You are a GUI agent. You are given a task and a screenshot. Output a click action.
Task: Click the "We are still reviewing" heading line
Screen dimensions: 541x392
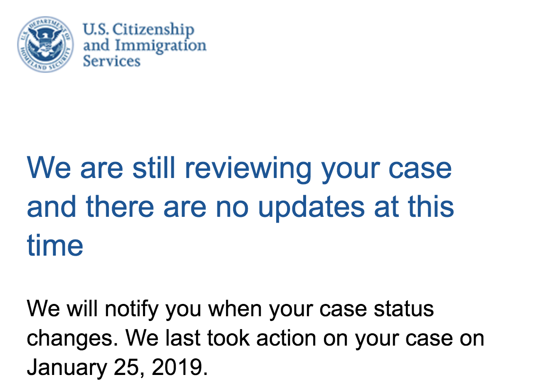click(x=239, y=169)
